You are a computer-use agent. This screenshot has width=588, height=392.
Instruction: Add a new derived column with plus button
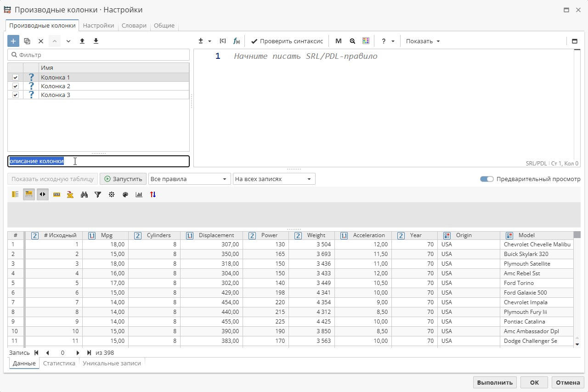(13, 41)
